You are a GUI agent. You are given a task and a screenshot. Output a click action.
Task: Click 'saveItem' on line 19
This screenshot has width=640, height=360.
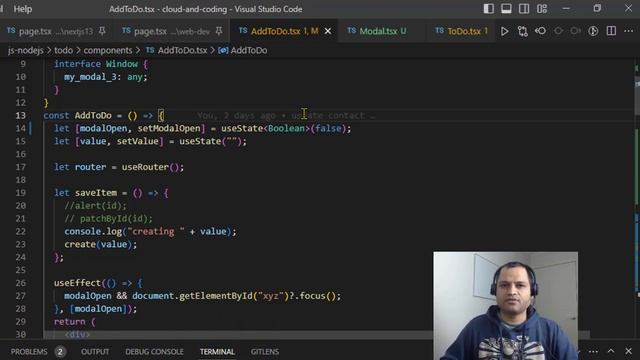point(96,193)
